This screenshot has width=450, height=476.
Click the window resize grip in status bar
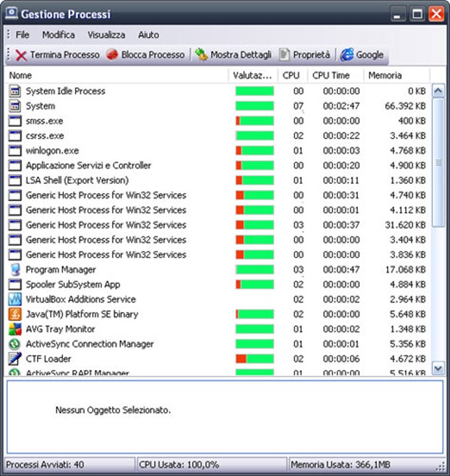(x=441, y=467)
